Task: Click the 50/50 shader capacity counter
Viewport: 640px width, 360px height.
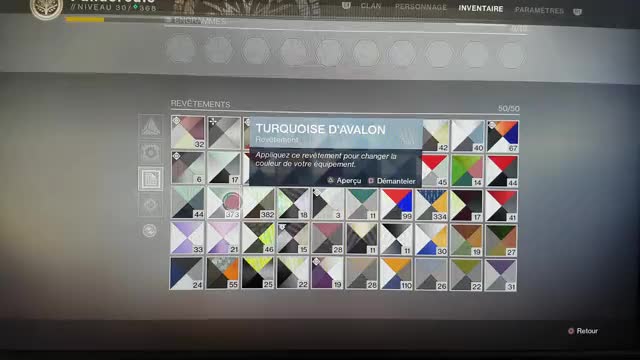Action: [509, 109]
